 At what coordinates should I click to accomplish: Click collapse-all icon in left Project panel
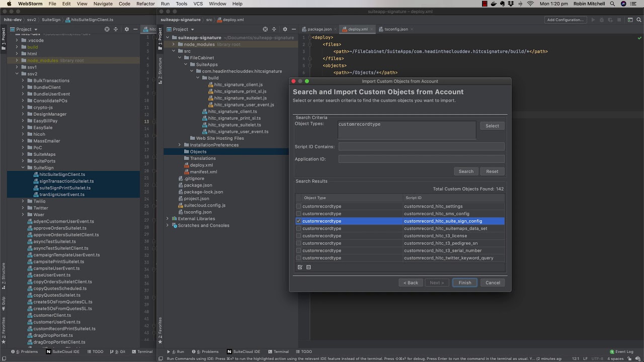pyautogui.click(x=116, y=29)
